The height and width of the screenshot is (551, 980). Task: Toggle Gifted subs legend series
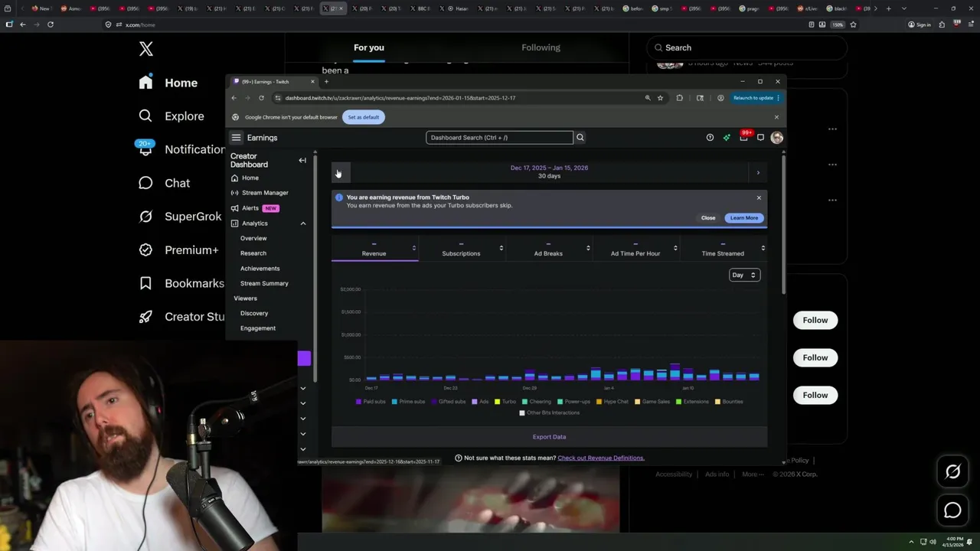tap(449, 401)
